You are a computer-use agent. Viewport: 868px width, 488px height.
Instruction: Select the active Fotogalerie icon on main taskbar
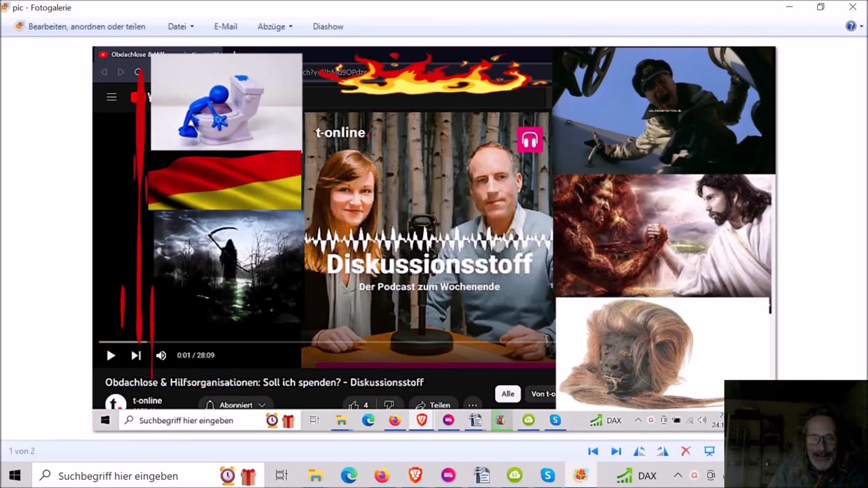click(581, 476)
